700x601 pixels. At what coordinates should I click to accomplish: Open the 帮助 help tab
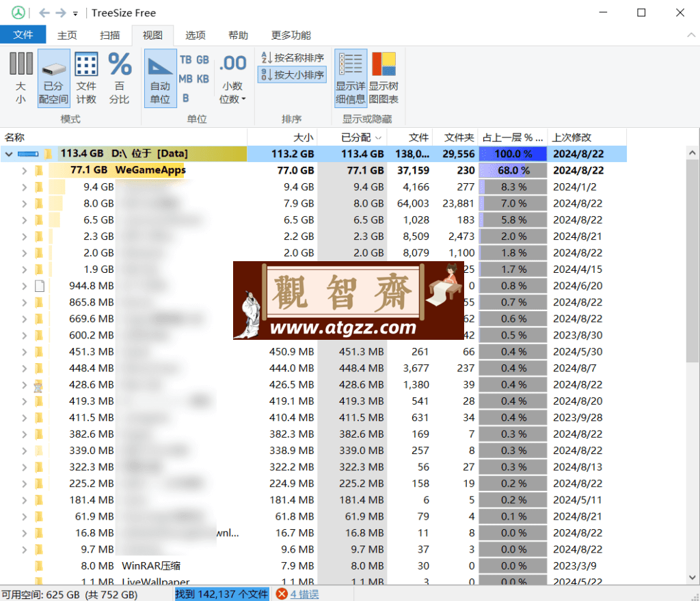(x=238, y=36)
